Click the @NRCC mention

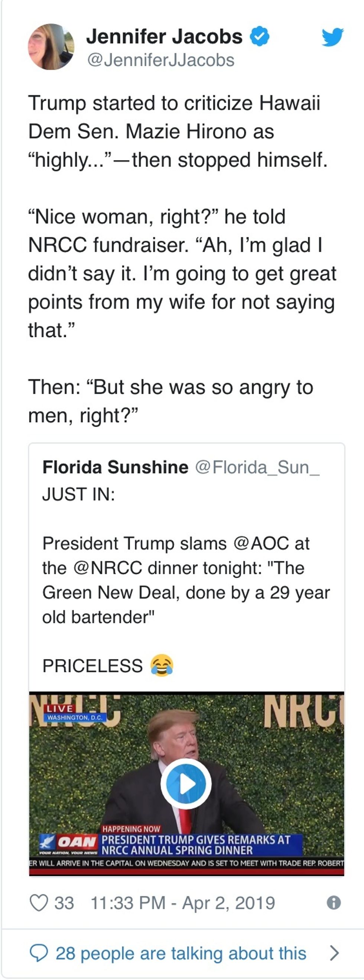(108, 568)
